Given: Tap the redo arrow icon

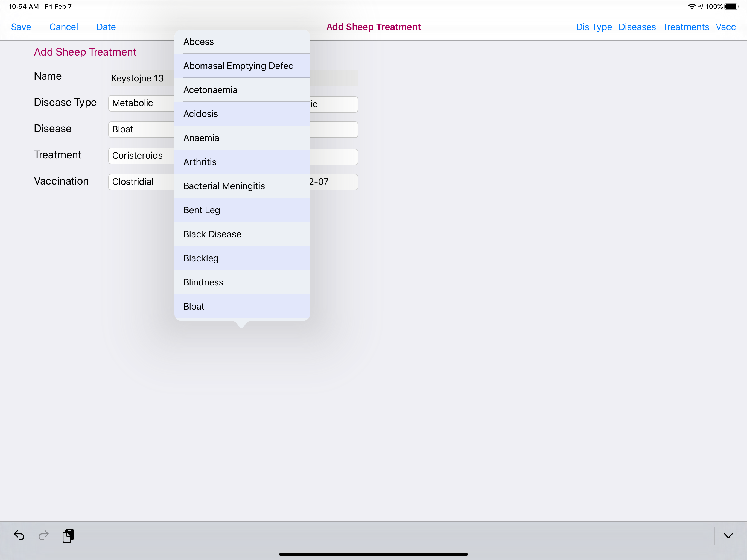Looking at the screenshot, I should coord(43,535).
